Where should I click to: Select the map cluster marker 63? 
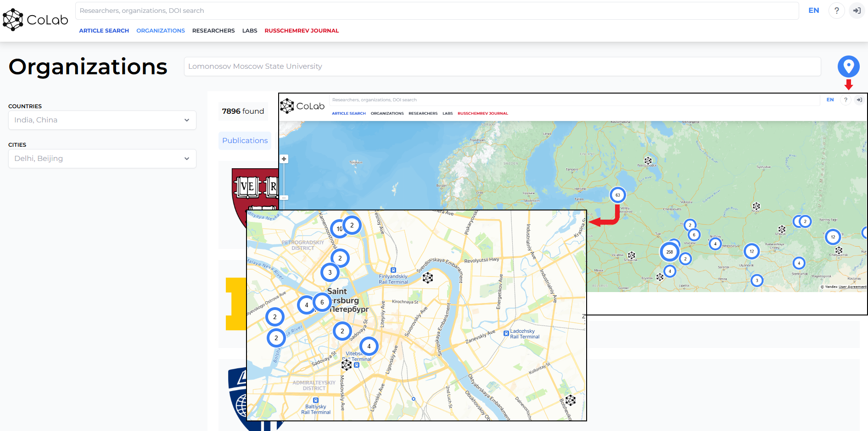coord(617,195)
